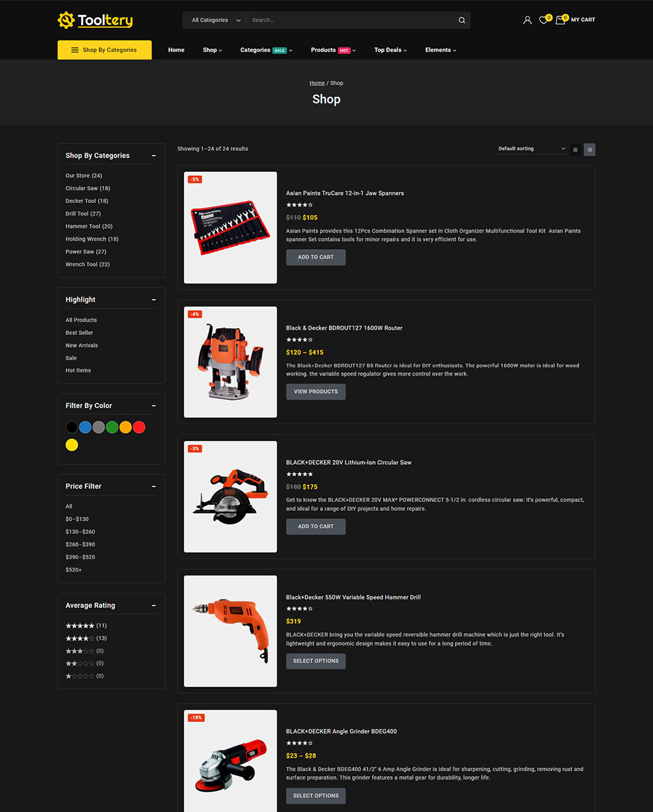Screen dimensions: 653x812
Task: Select the blue color filter swatch
Action: (x=85, y=427)
